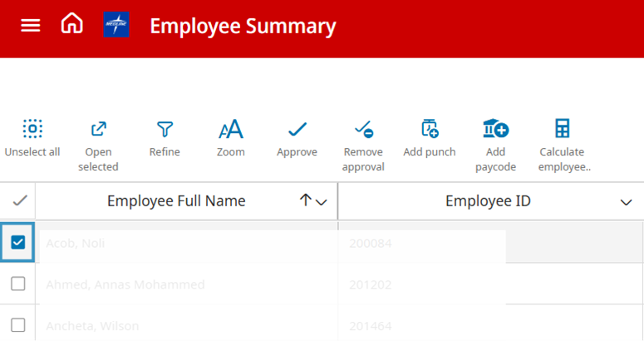644x341 pixels.
Task: Click the select-all checkmark column header
Action: (18, 200)
